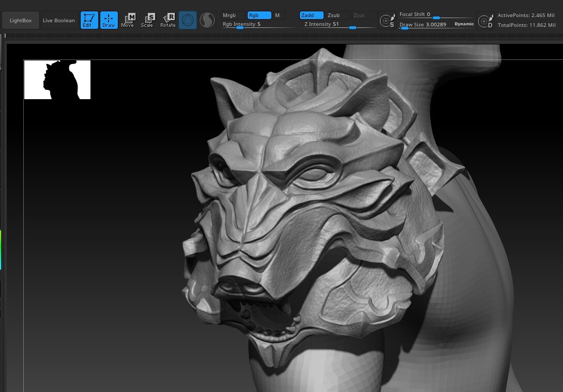Image resolution: width=563 pixels, height=392 pixels.
Task: Activate the Draw tool icon
Action: (109, 20)
